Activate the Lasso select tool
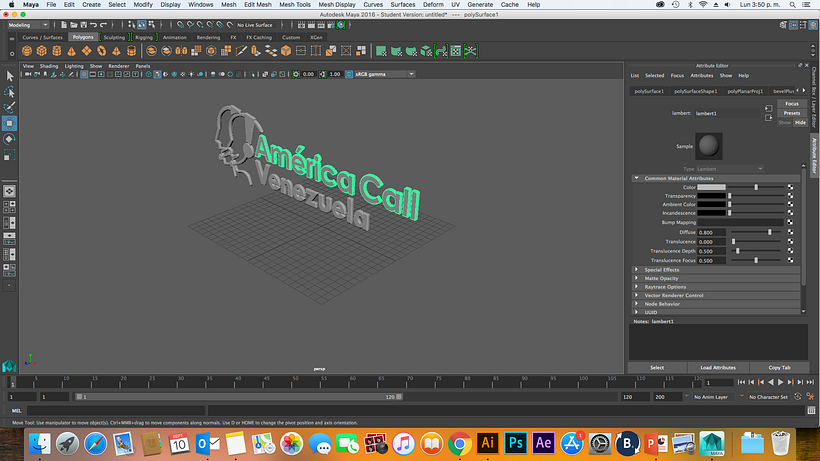Screen dimensions: 820x461 (9, 92)
